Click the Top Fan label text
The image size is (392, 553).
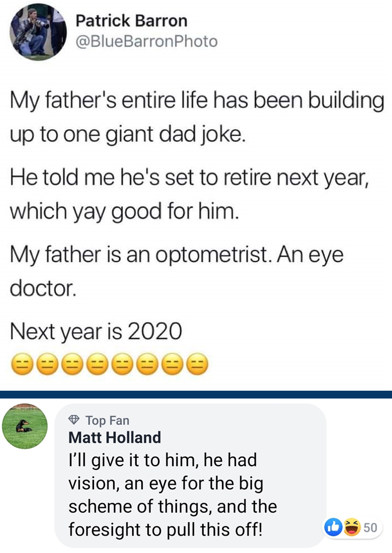[107, 420]
